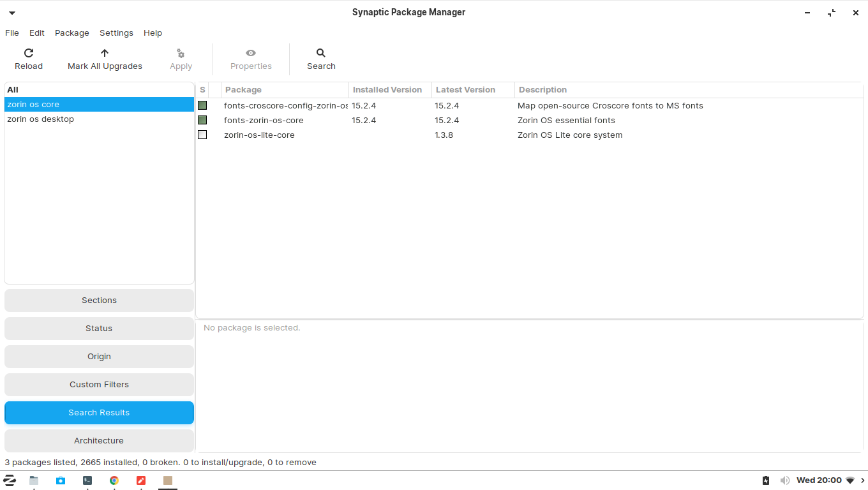Launch Chrome from the taskbar
Screen dimensions: 868x490
114,480
